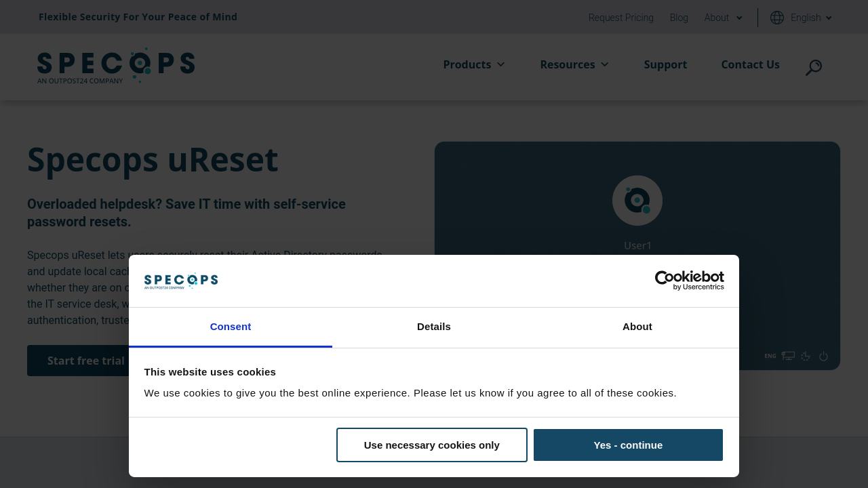Screen dimensions: 868x488
Task: Switch to the Details tab
Action: tap(434, 327)
